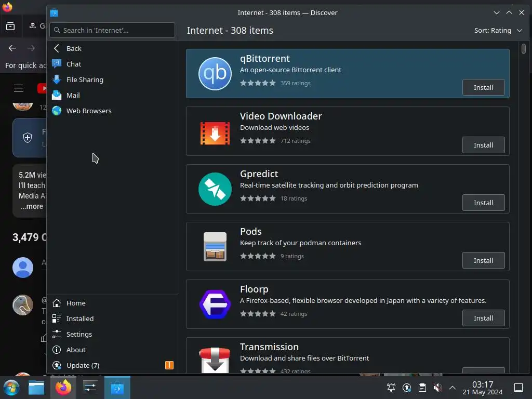Click the Mail category icon
532x399 pixels.
pyautogui.click(x=57, y=95)
